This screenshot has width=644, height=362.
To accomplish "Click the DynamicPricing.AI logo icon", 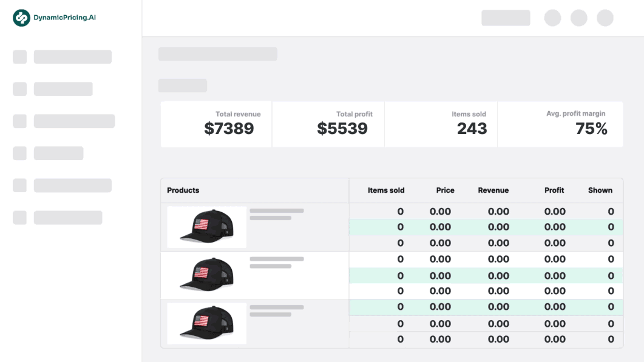I will click(21, 18).
